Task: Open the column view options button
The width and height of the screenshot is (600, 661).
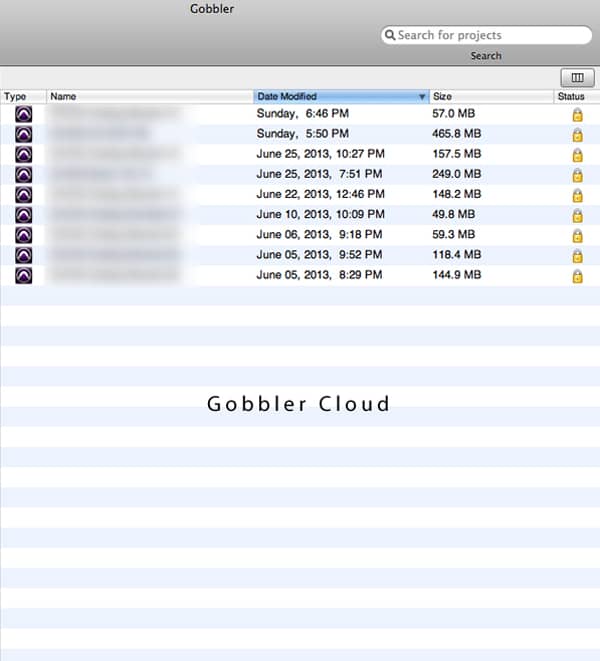Action: 577,78
